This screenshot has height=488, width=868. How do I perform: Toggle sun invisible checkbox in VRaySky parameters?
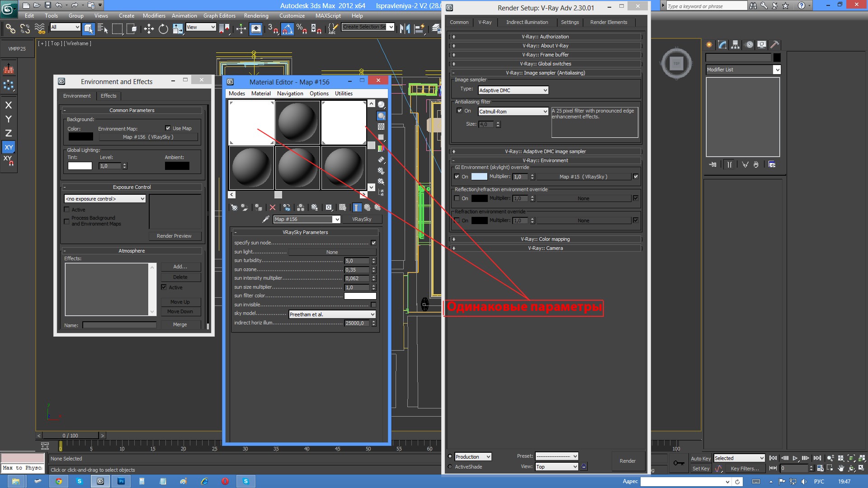(373, 305)
